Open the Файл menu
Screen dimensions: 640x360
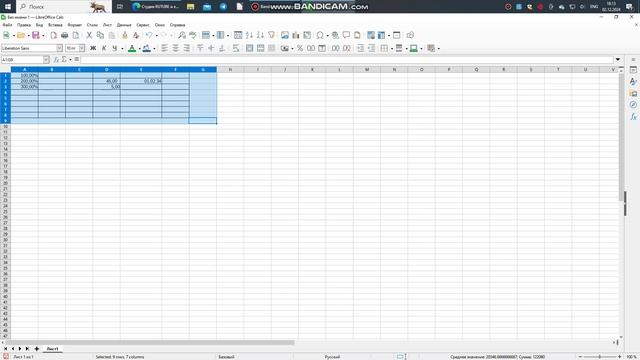[x=7, y=25]
